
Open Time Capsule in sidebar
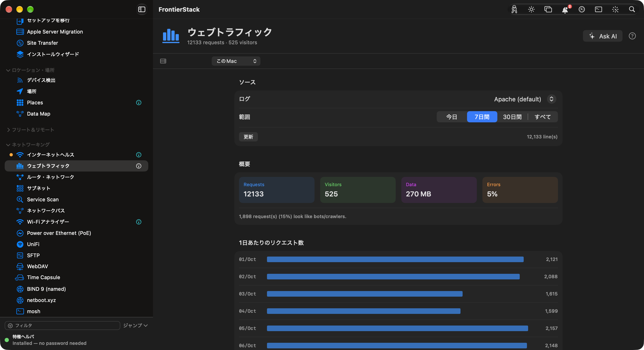pos(76,278)
